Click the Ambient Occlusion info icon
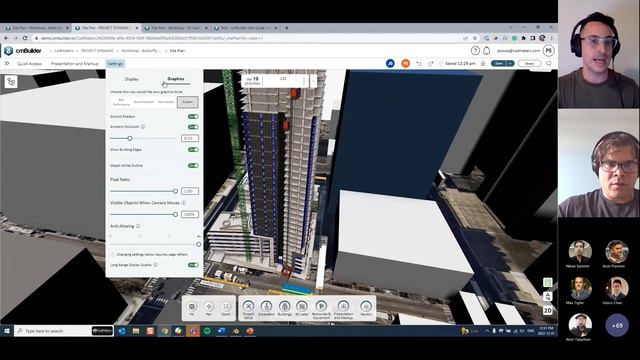Screen dimensions: 640x360 tap(143, 127)
